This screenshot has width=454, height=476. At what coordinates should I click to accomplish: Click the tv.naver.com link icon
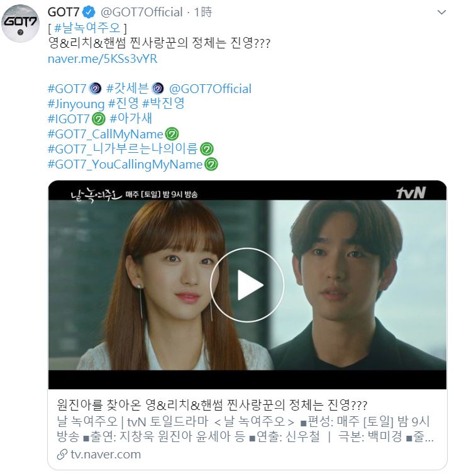point(62,455)
